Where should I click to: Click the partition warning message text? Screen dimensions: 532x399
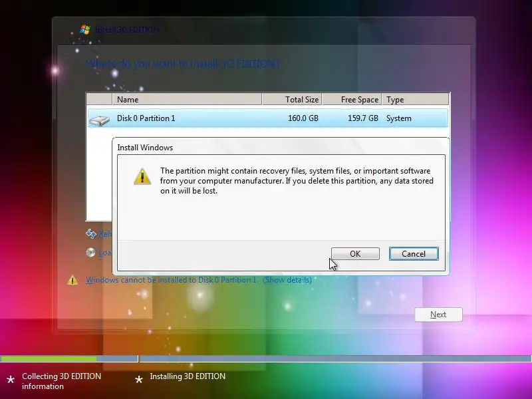click(x=297, y=180)
